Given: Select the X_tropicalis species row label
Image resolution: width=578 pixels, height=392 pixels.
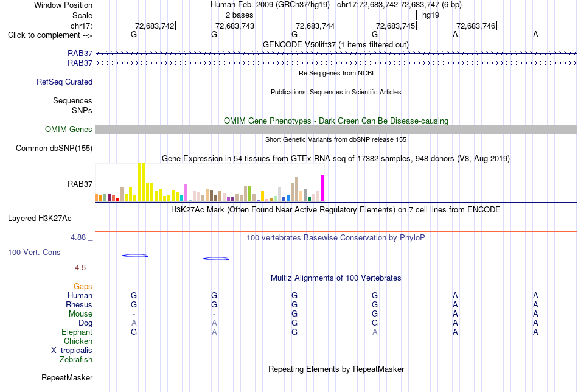Looking at the screenshot, I should click(x=72, y=351).
